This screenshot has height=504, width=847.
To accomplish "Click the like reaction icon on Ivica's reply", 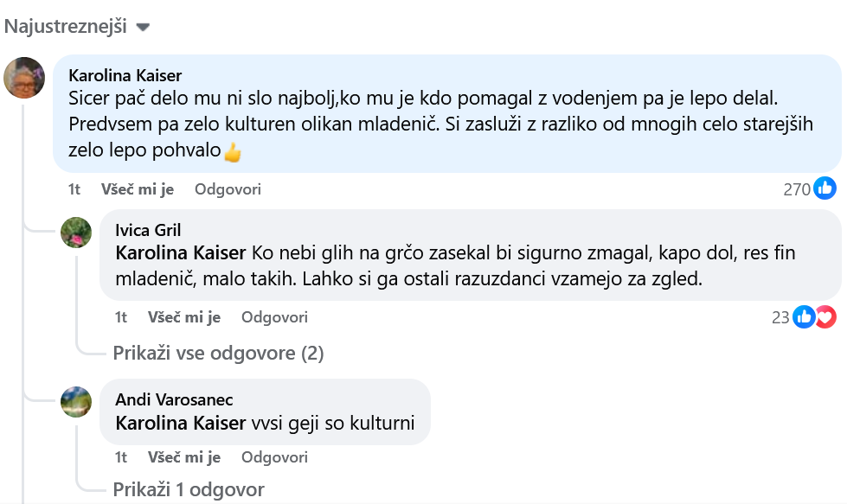I will pos(804,317).
